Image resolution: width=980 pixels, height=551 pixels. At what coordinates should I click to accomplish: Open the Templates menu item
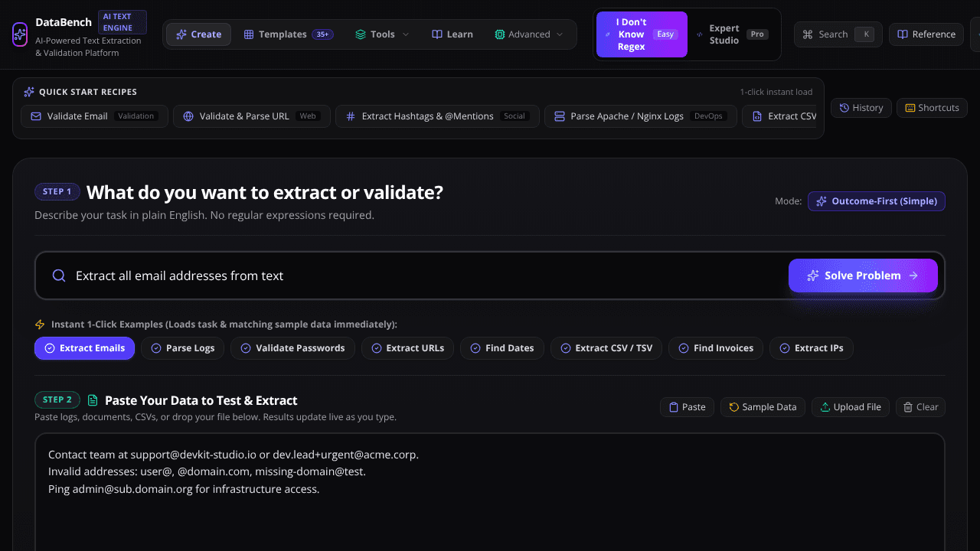coord(288,34)
